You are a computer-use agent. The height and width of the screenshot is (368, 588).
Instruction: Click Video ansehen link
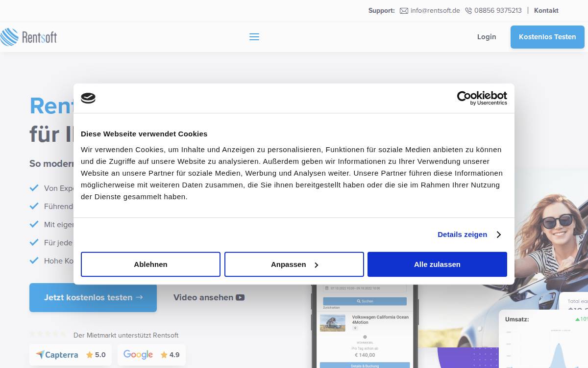[x=209, y=297]
